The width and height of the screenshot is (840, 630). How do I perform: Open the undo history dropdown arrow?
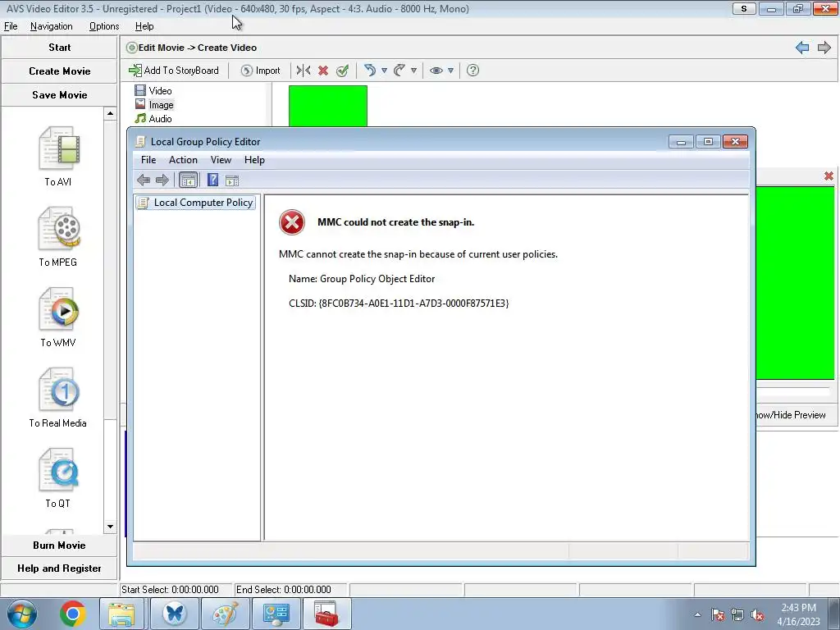384,71
